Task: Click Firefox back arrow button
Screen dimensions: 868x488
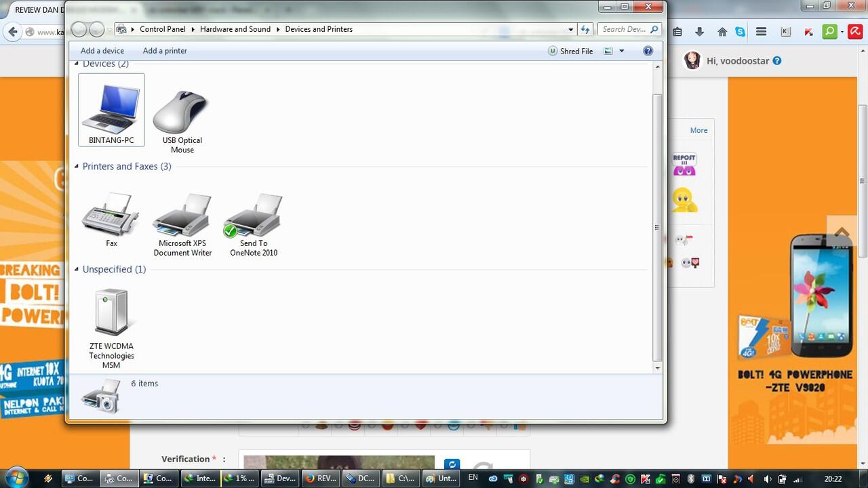Action: [12, 32]
